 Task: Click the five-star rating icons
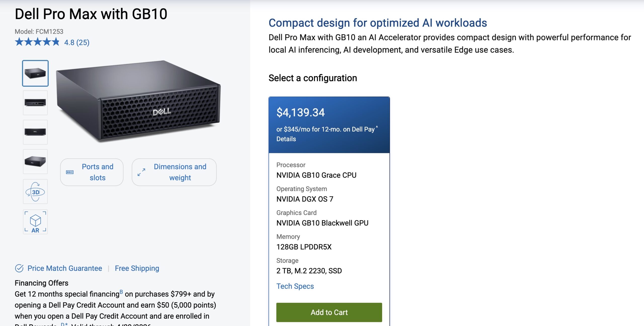pyautogui.click(x=37, y=42)
